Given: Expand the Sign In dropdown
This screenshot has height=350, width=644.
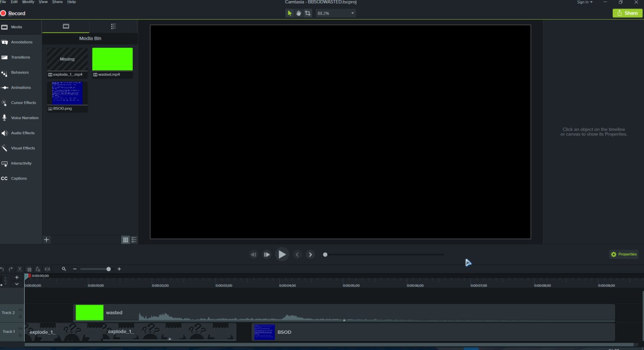Looking at the screenshot, I should [x=584, y=2].
